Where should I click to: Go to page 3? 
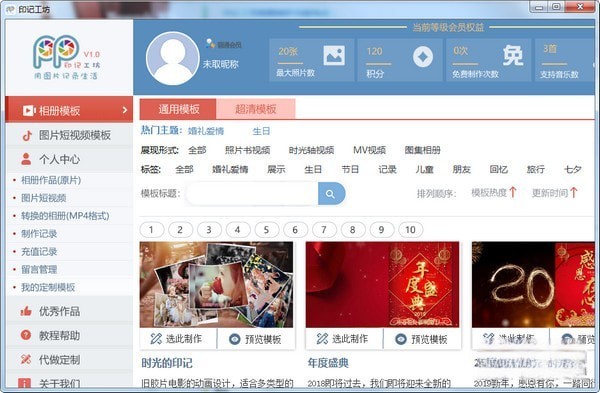point(209,230)
